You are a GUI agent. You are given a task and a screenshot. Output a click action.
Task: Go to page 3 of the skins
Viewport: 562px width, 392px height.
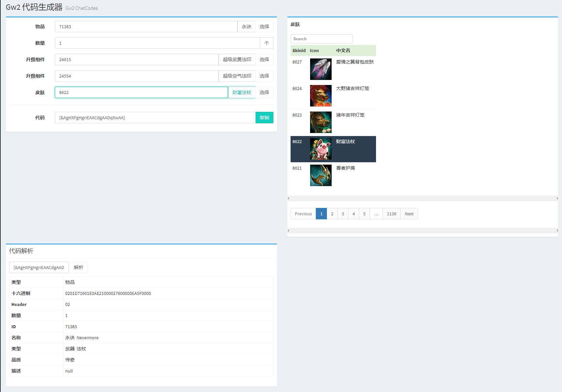point(343,214)
